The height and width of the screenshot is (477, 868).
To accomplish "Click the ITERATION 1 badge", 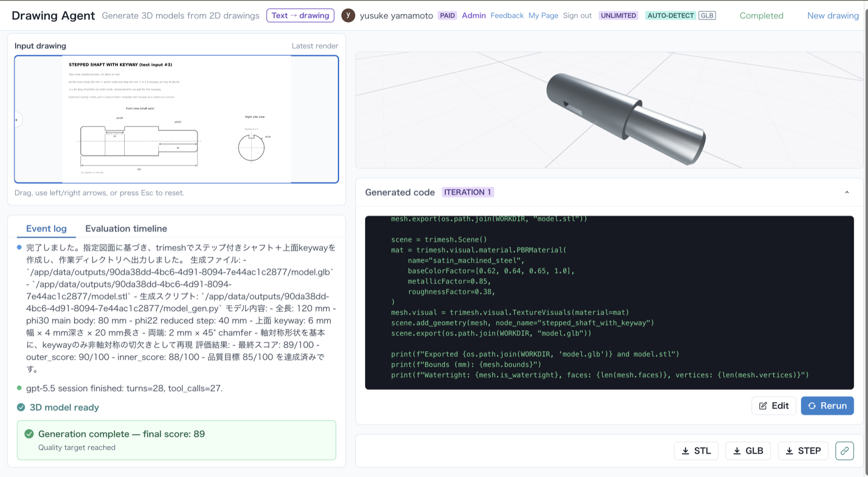I will pyautogui.click(x=467, y=192).
